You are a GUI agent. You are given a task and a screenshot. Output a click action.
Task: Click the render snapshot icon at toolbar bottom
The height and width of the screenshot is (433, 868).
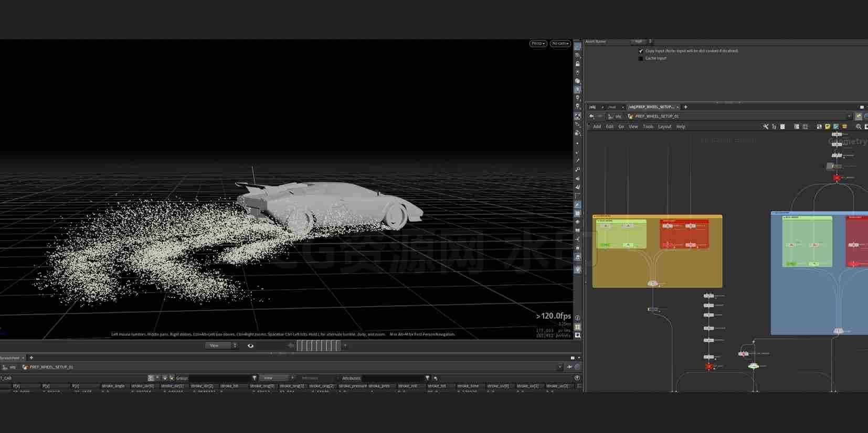[577, 335]
